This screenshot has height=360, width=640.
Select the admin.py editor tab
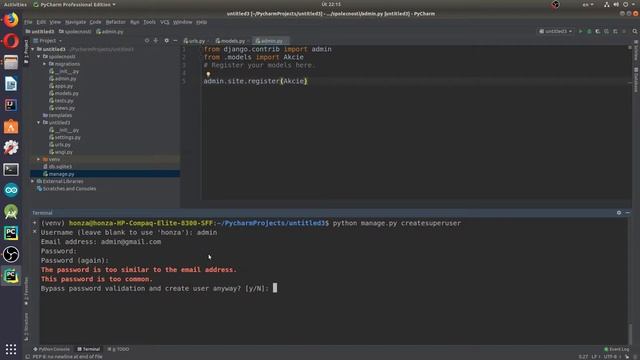coord(271,41)
